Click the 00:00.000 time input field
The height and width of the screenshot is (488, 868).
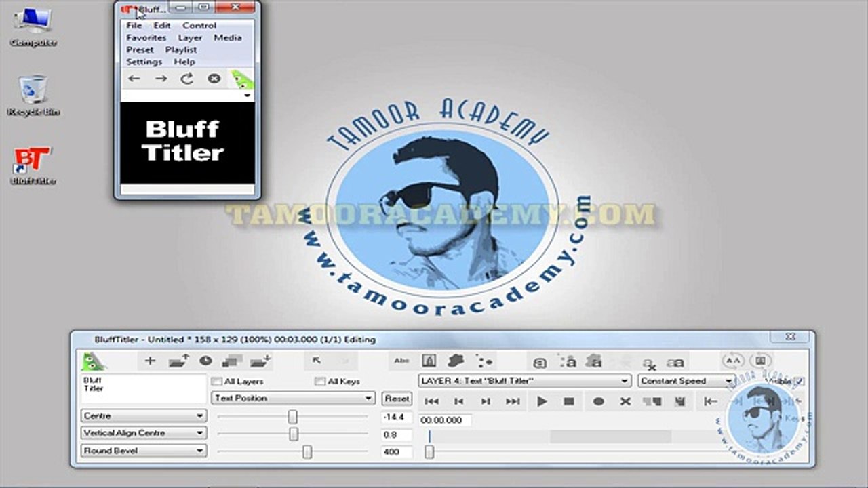[446, 420]
